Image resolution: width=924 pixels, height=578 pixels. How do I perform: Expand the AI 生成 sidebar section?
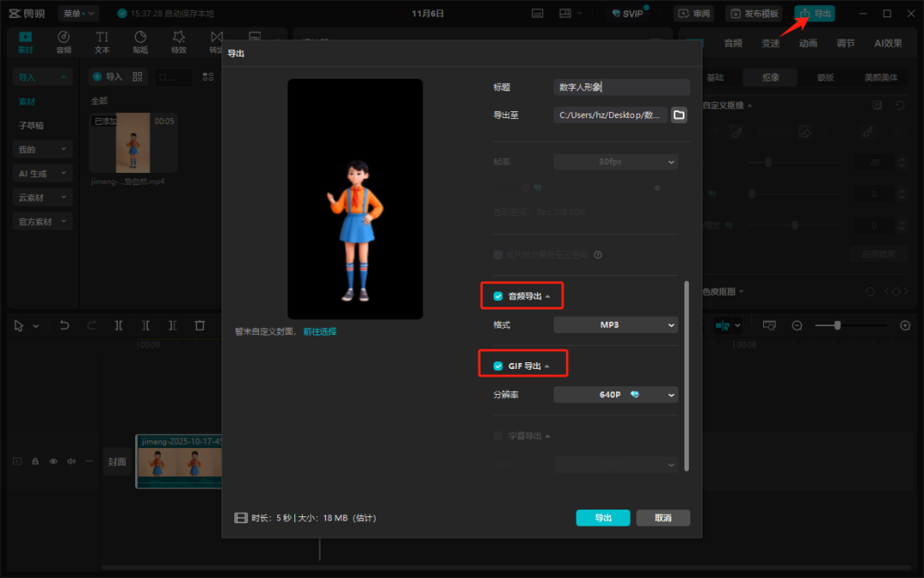click(42, 173)
